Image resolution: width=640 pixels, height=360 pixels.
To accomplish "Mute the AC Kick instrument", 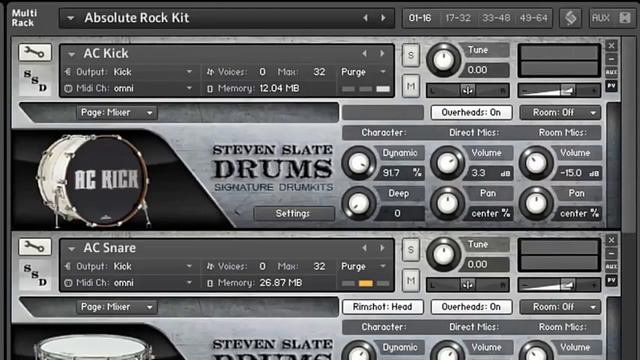I will click(x=411, y=86).
